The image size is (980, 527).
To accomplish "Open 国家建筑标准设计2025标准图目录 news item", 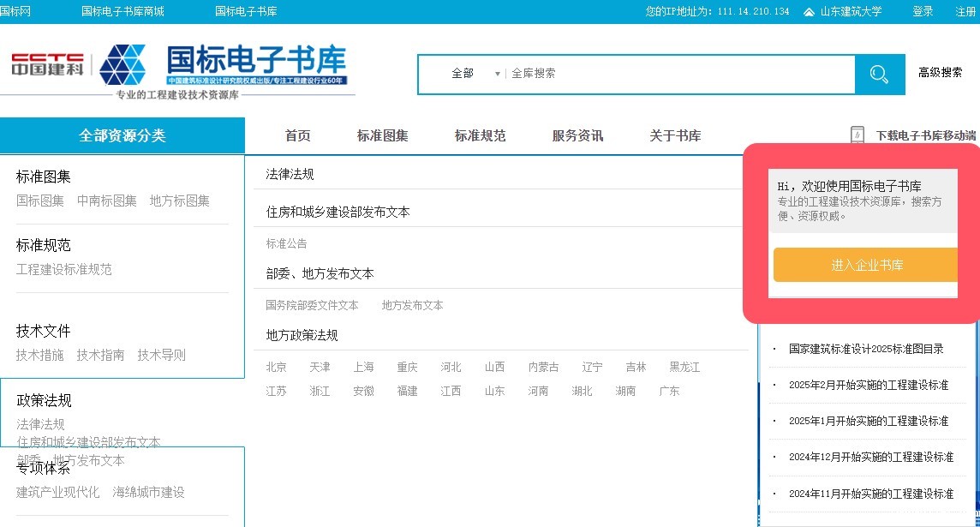I will pyautogui.click(x=865, y=349).
